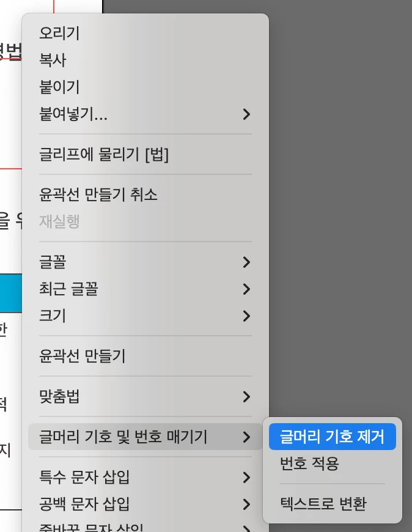Select 텍스트로 변환 (Convert to Text)

click(x=333, y=503)
